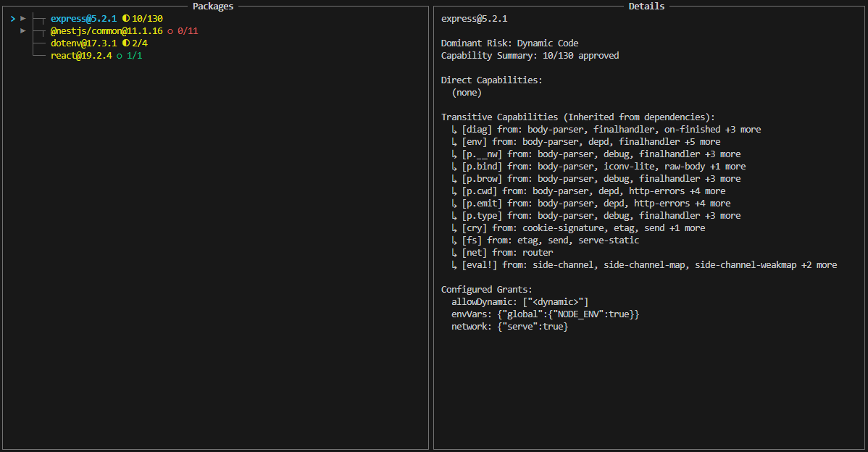Click the half-filled status icon next to dotenv 2/4

[125, 43]
